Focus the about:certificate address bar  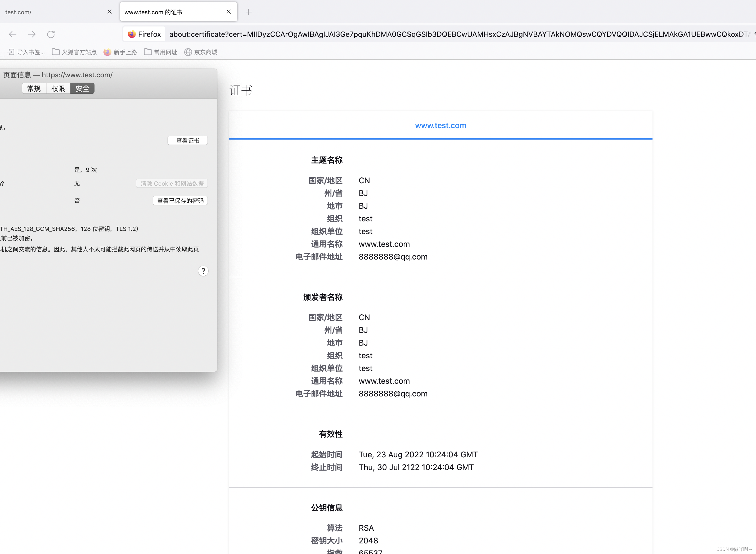pos(459,34)
